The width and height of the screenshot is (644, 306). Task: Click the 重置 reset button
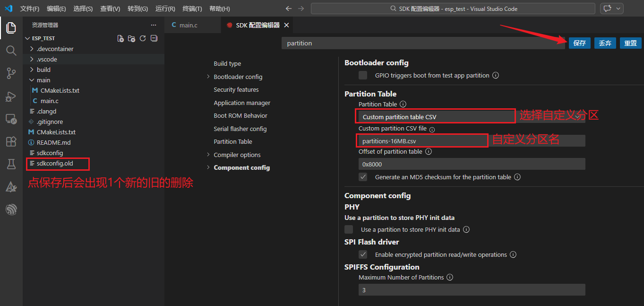pos(630,43)
